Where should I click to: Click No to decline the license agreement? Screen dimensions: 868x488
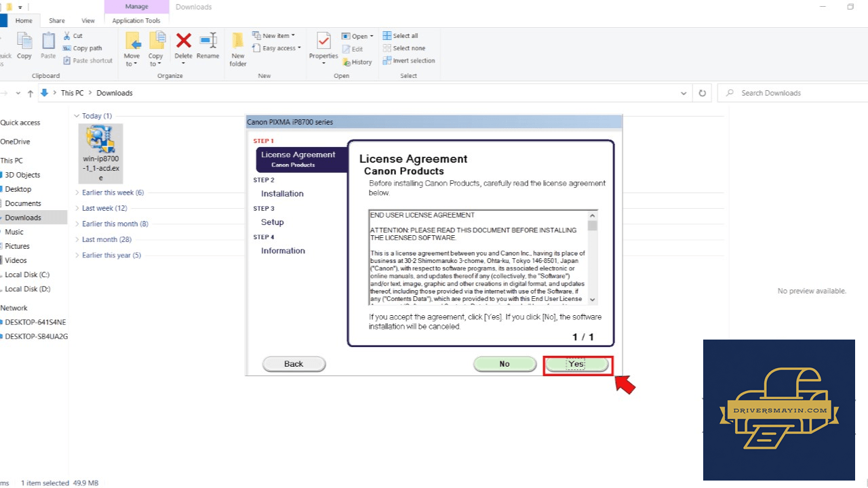click(505, 364)
